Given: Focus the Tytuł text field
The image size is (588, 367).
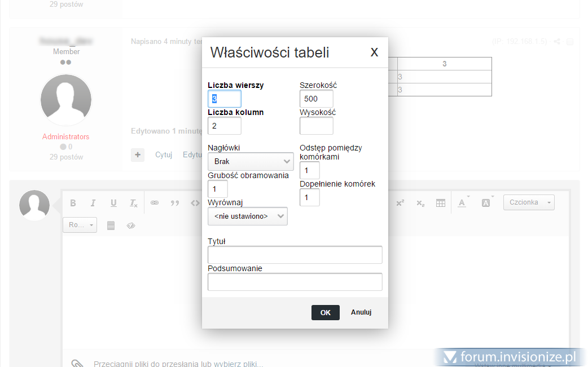Looking at the screenshot, I should pyautogui.click(x=295, y=255).
